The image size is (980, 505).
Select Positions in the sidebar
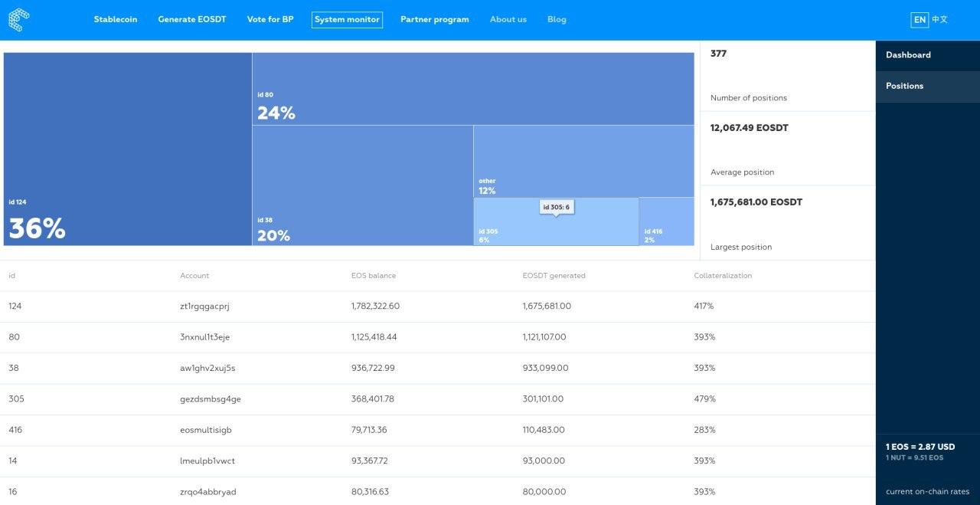tap(928, 87)
